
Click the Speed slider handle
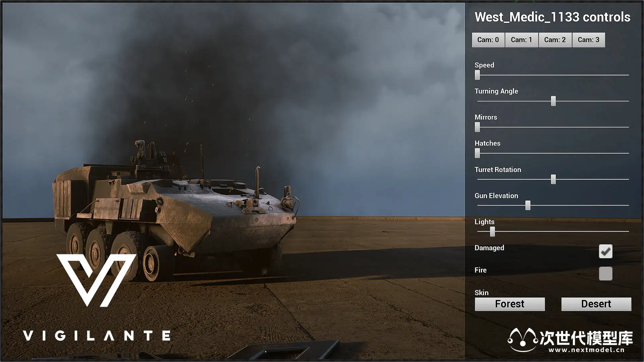pyautogui.click(x=477, y=75)
